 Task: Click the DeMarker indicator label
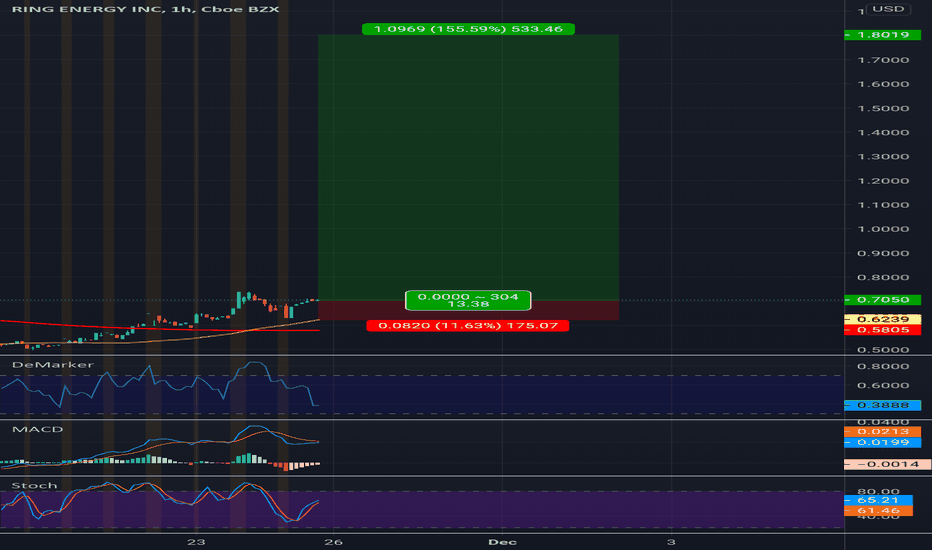pyautogui.click(x=52, y=364)
